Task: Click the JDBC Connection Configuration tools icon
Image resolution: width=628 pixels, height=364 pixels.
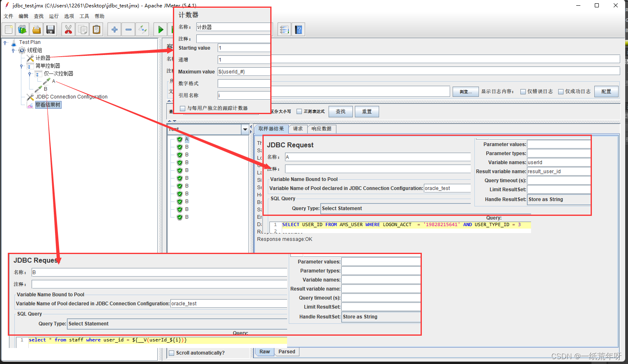Action: click(x=30, y=97)
